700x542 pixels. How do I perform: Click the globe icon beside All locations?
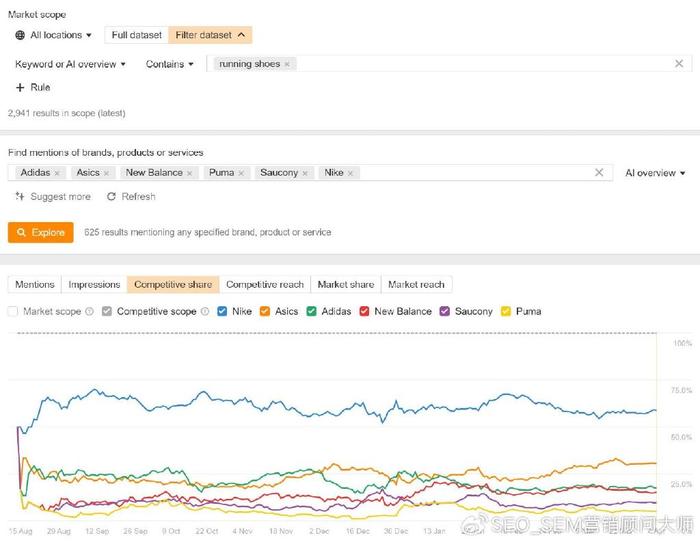point(20,35)
